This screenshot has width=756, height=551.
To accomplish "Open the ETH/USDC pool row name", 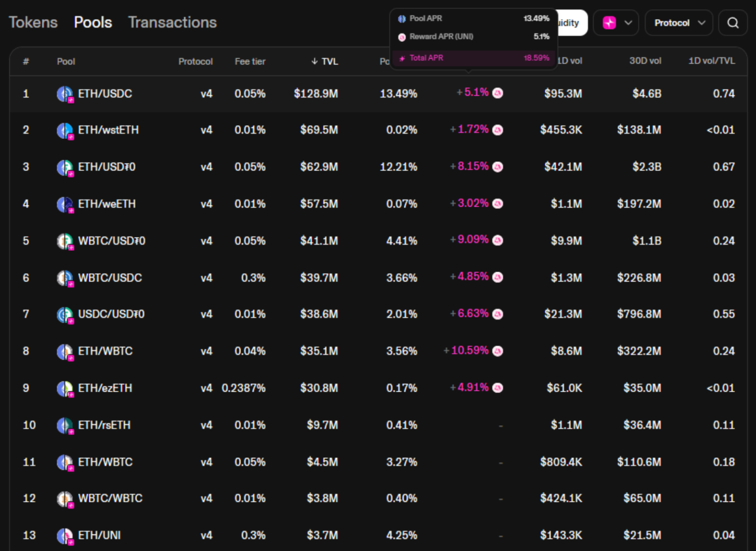I will click(x=105, y=94).
